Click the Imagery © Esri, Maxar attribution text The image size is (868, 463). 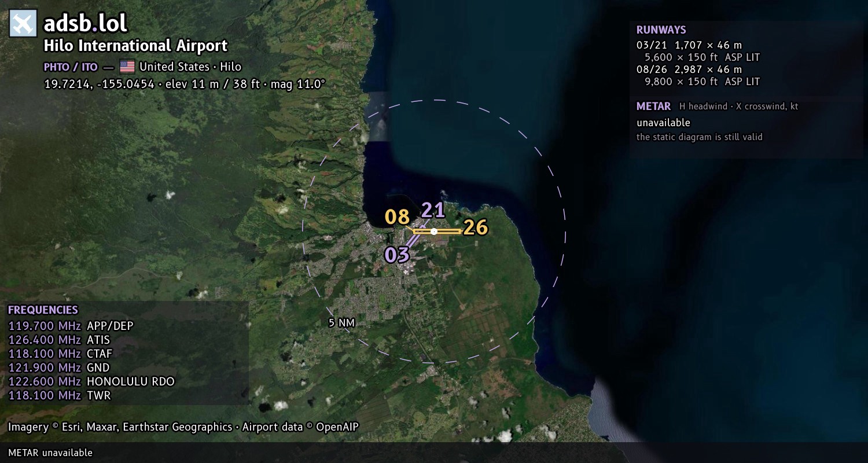point(120,427)
